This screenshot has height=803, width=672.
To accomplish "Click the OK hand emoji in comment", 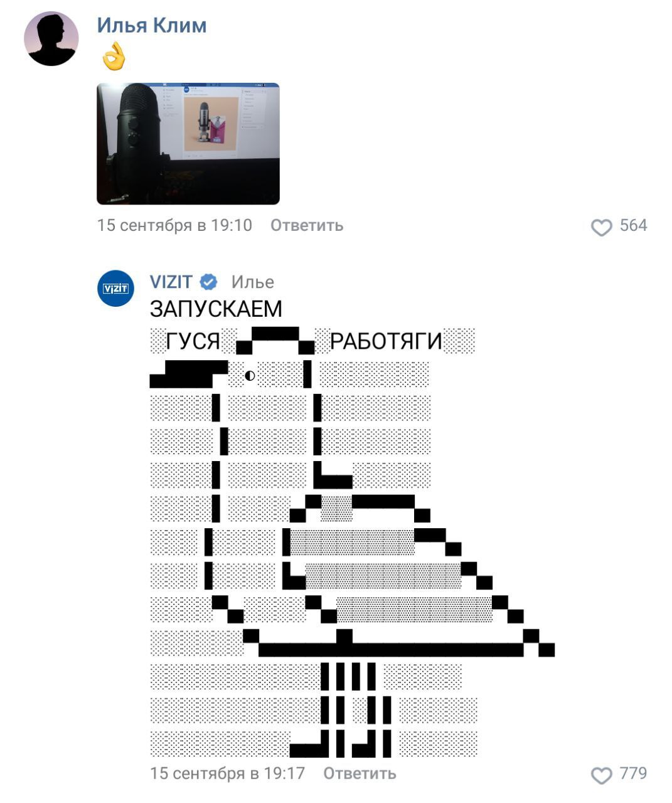I will point(114,56).
